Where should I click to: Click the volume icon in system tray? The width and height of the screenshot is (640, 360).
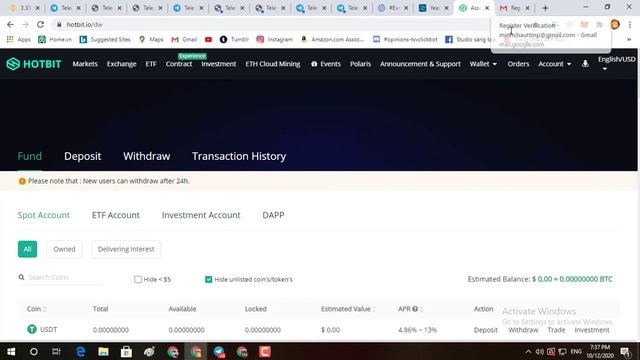click(540, 351)
